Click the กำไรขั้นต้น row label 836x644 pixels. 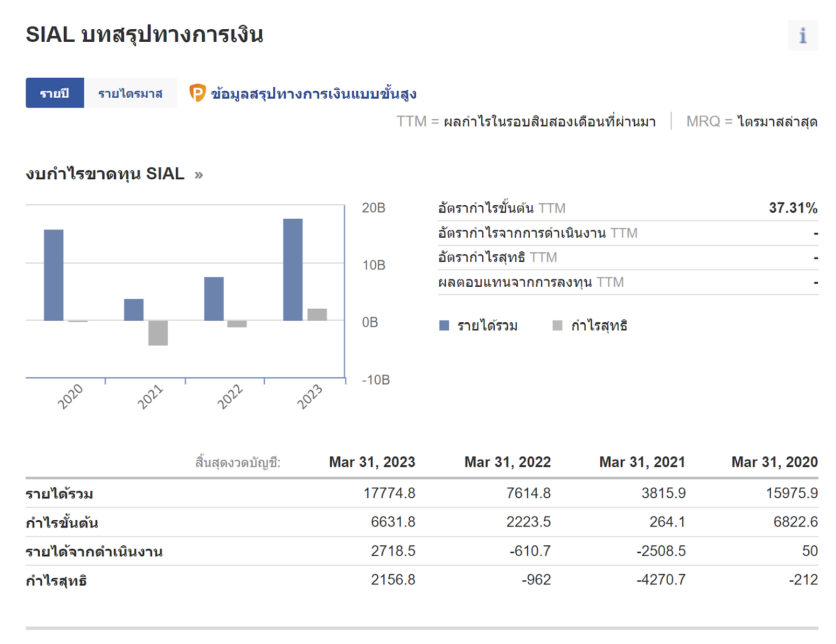(x=62, y=522)
